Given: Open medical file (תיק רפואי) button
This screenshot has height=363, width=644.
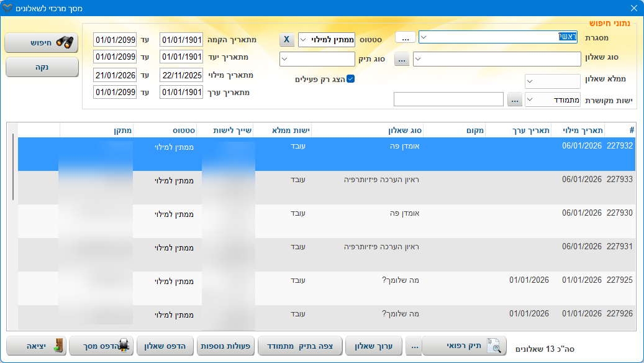Looking at the screenshot, I should [x=465, y=346].
